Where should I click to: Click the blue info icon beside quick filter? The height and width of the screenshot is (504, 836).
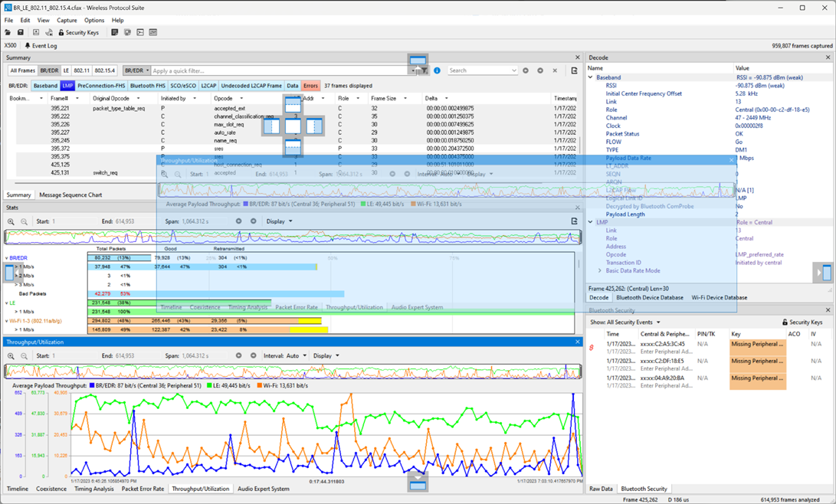click(x=438, y=70)
